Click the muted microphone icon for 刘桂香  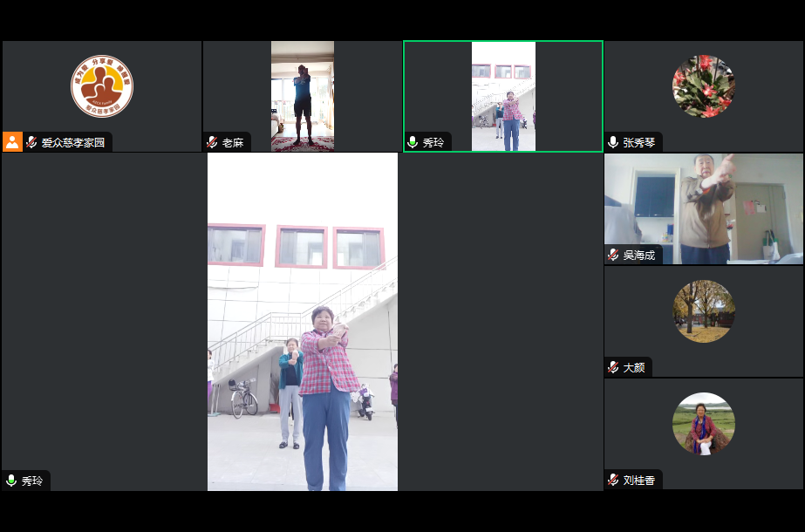[614, 480]
